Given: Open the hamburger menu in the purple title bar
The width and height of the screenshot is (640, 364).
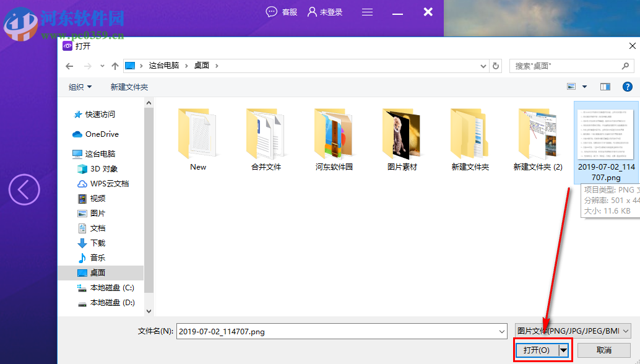Looking at the screenshot, I should click(367, 12).
